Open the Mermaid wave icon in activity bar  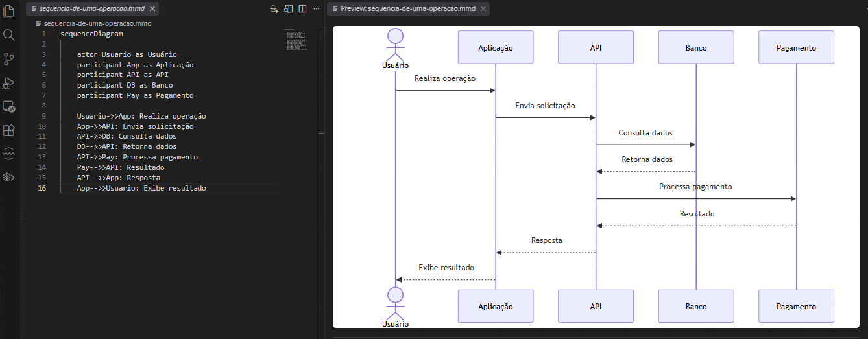[x=9, y=154]
